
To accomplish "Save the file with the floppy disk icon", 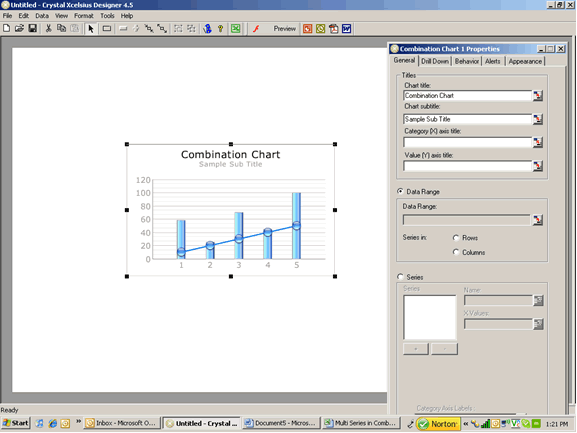I will click(x=32, y=28).
